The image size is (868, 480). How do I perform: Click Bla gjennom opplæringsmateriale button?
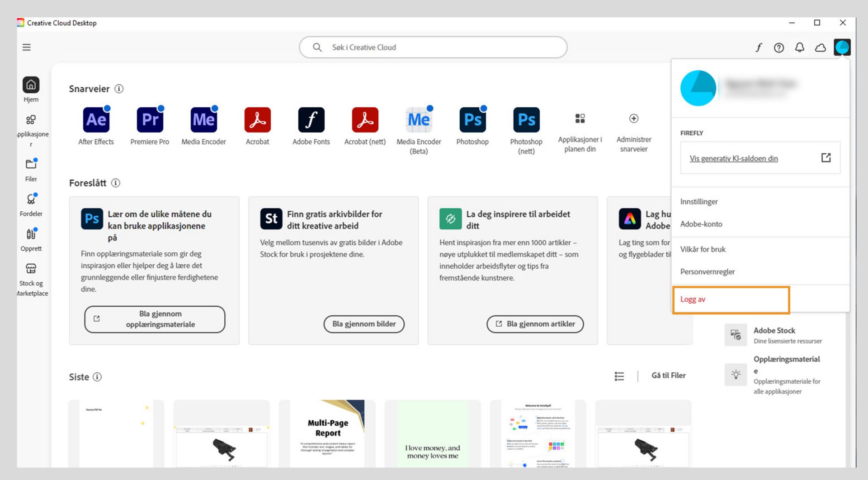[155, 319]
